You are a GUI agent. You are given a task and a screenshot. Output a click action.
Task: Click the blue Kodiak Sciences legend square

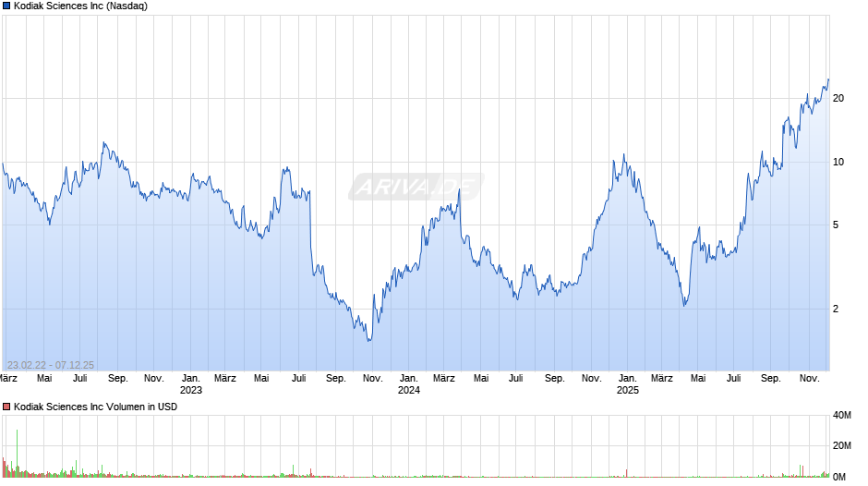(x=6, y=6)
